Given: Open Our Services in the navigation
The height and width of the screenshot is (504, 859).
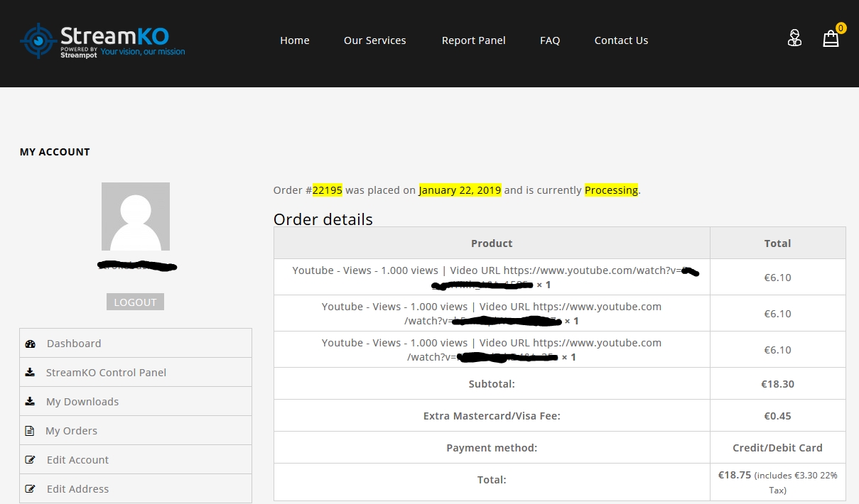Looking at the screenshot, I should (374, 40).
